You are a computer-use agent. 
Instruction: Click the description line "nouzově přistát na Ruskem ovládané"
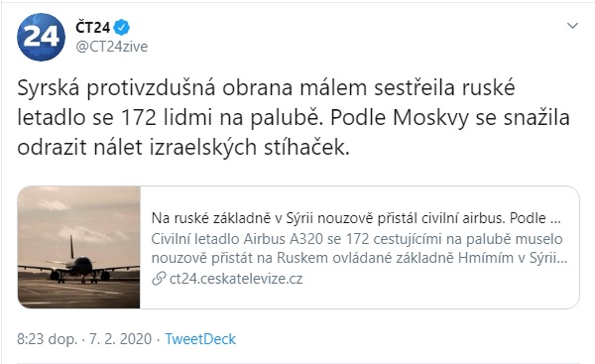pos(359,258)
